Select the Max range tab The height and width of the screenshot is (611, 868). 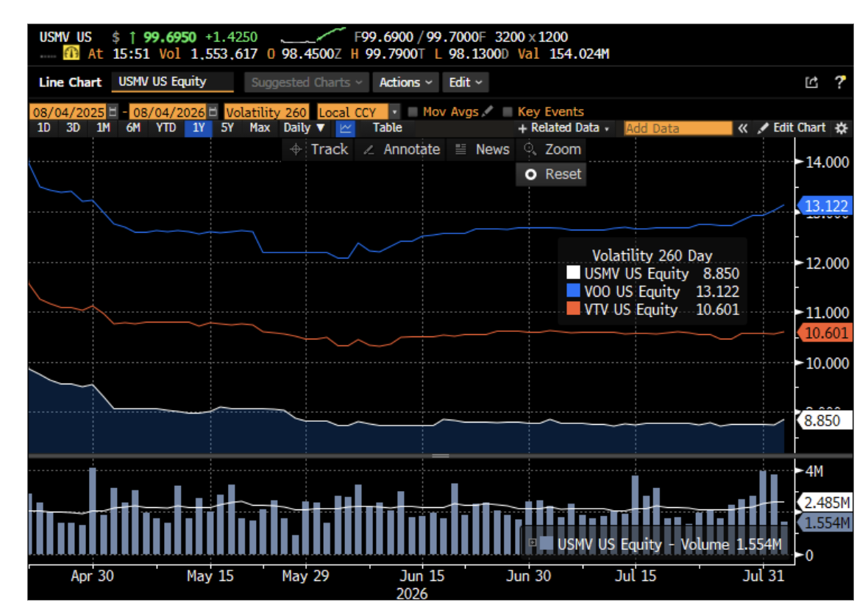pyautogui.click(x=260, y=128)
